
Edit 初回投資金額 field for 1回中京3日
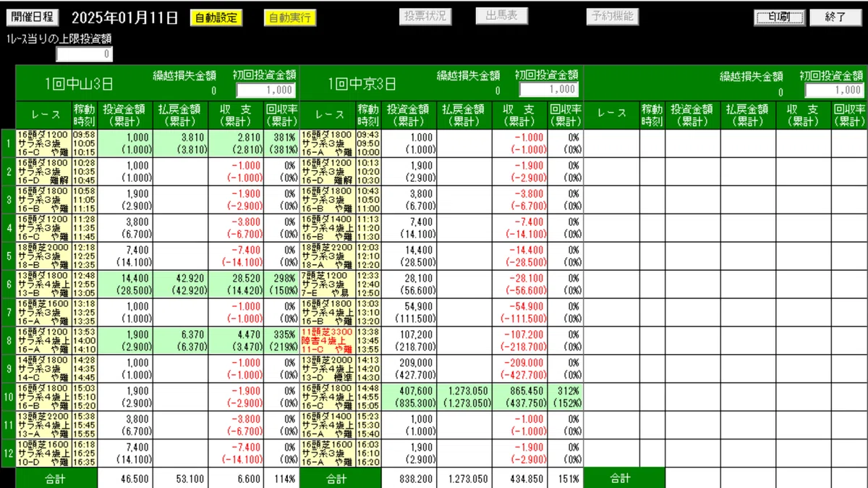click(549, 89)
